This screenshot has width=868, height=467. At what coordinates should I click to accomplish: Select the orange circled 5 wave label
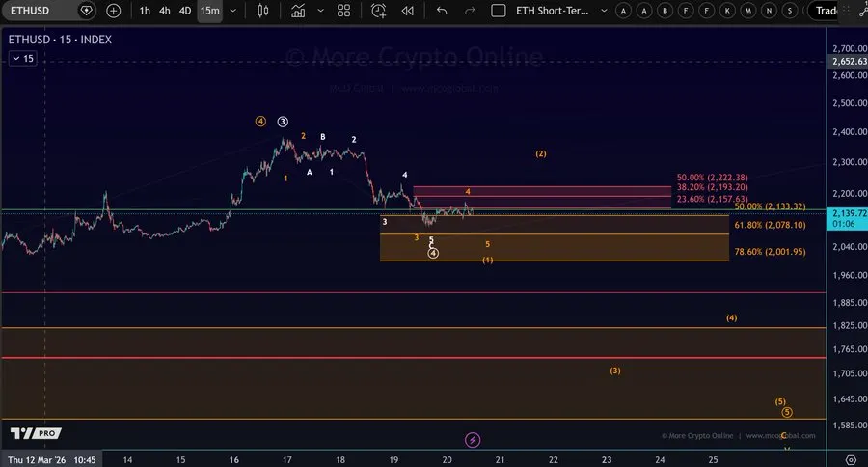pos(787,412)
